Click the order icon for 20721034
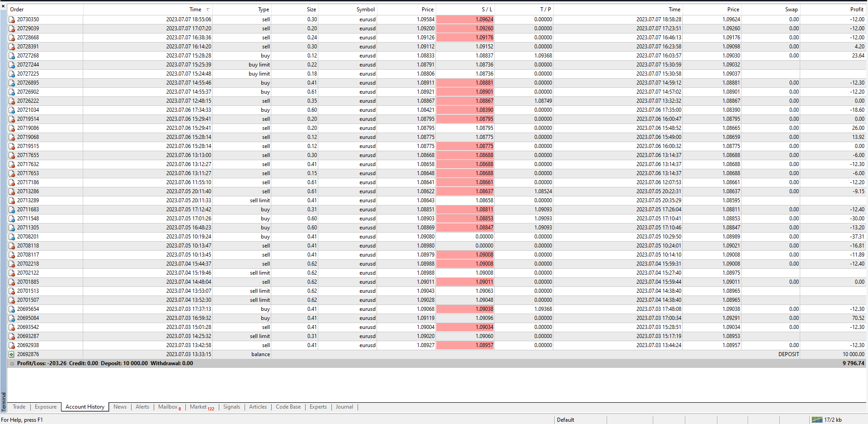The height and width of the screenshot is (424, 868). coord(12,110)
